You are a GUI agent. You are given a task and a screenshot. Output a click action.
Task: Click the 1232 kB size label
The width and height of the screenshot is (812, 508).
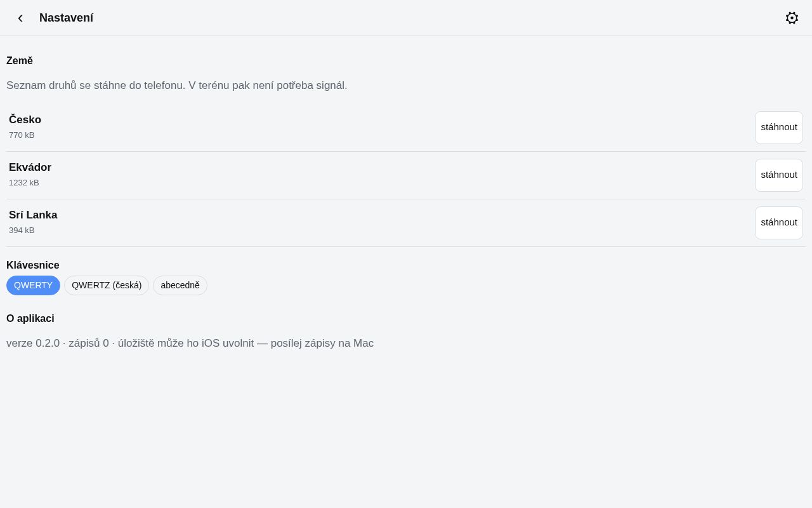pyautogui.click(x=24, y=183)
